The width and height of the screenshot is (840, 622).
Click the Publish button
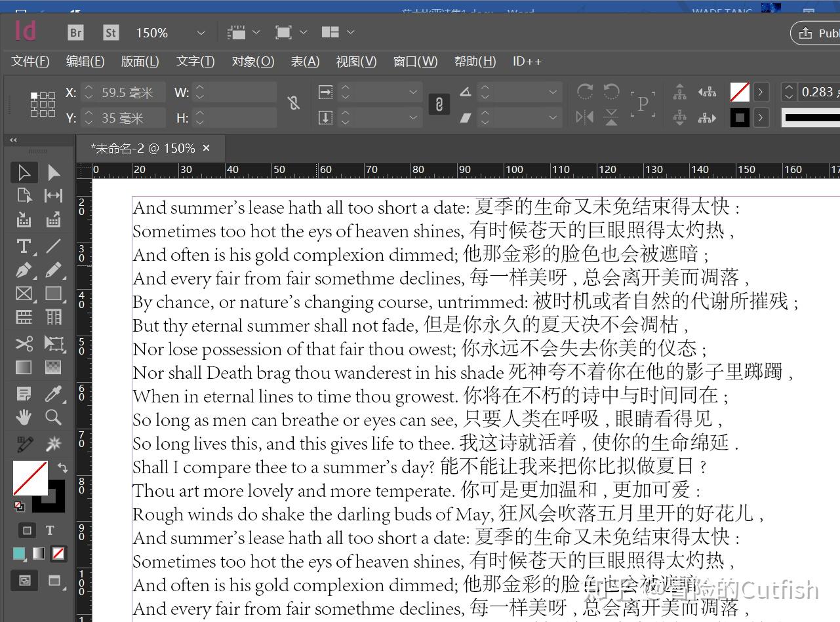pyautogui.click(x=822, y=33)
